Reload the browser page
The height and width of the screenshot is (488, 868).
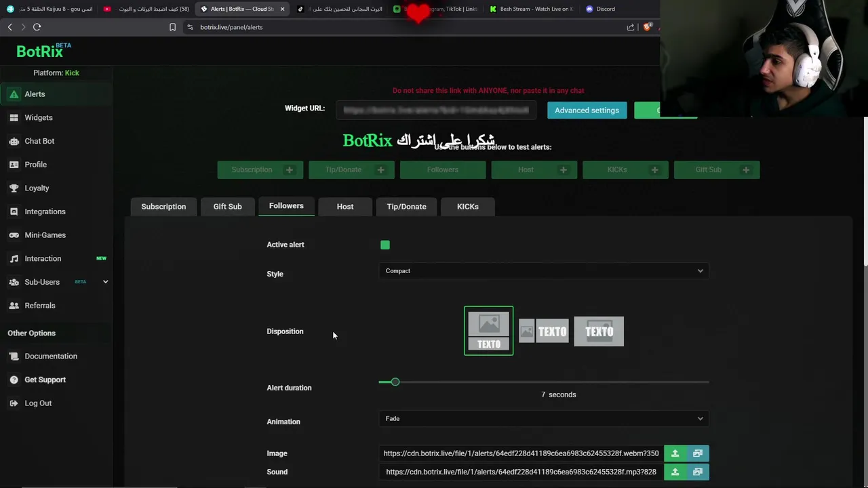(x=37, y=27)
